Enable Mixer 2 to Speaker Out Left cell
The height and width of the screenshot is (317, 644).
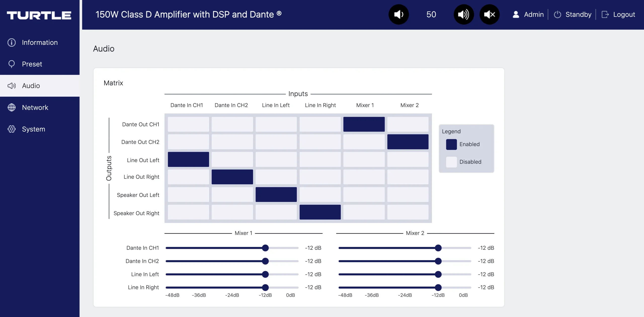(x=408, y=194)
